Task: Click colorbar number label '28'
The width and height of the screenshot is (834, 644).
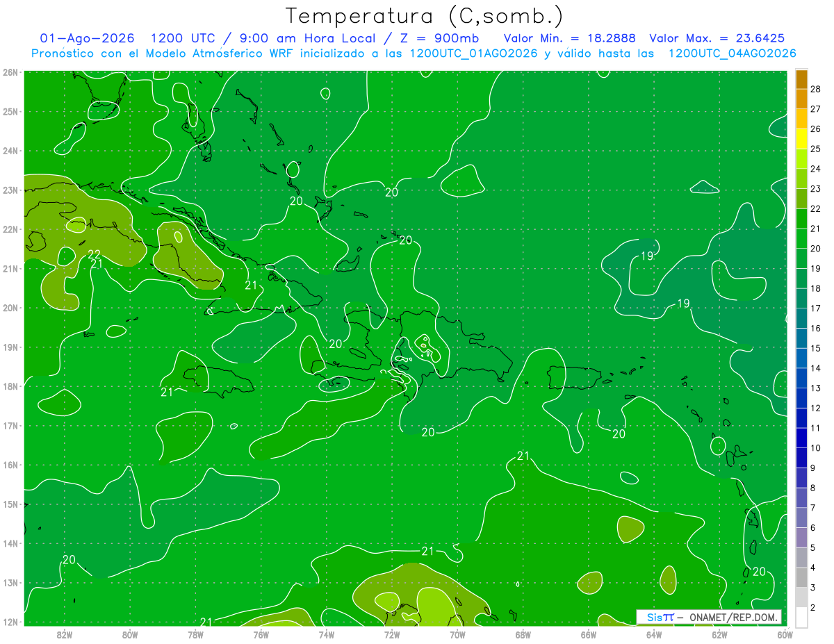Action: click(x=816, y=89)
